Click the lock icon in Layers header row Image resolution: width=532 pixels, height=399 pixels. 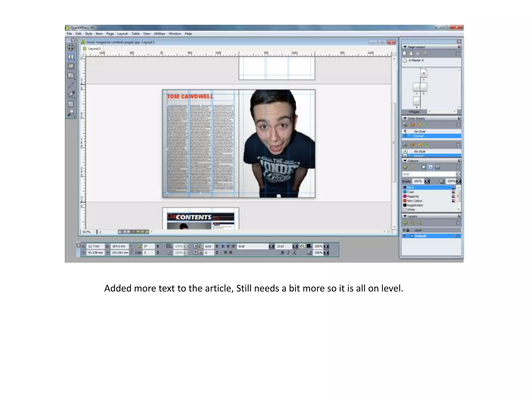408,230
